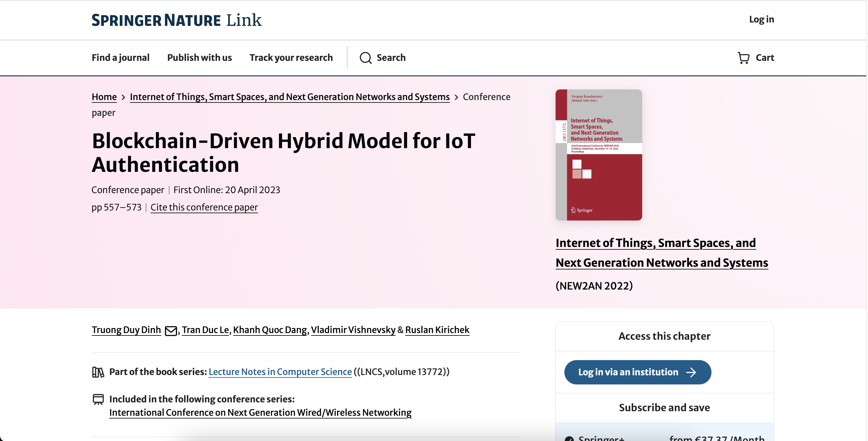Click the Log in link
868x441 pixels.
(x=761, y=19)
